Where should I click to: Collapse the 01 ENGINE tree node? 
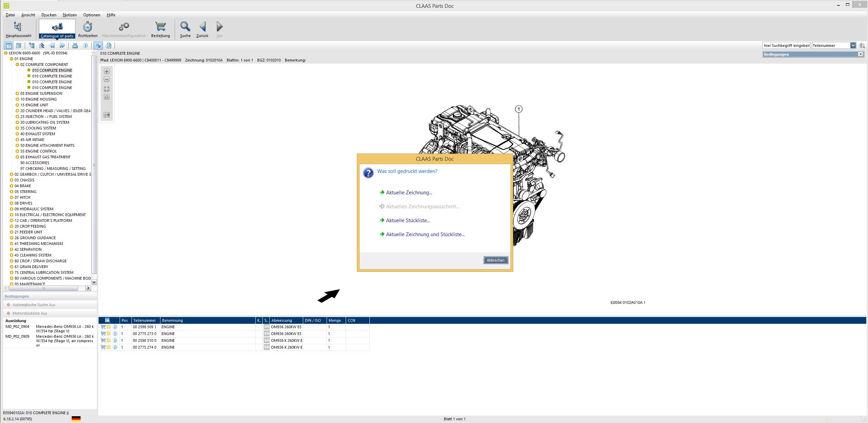click(12, 59)
